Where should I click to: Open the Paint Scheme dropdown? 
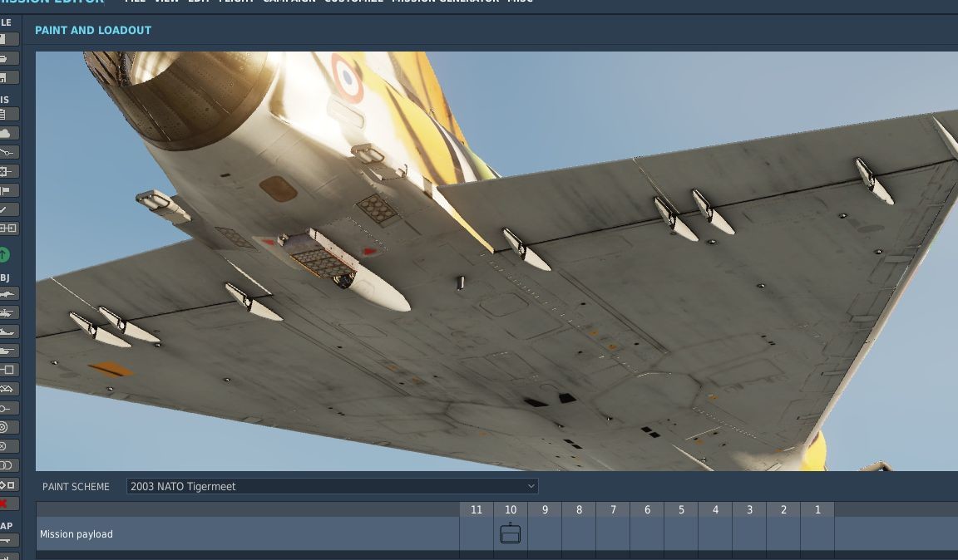(332, 486)
